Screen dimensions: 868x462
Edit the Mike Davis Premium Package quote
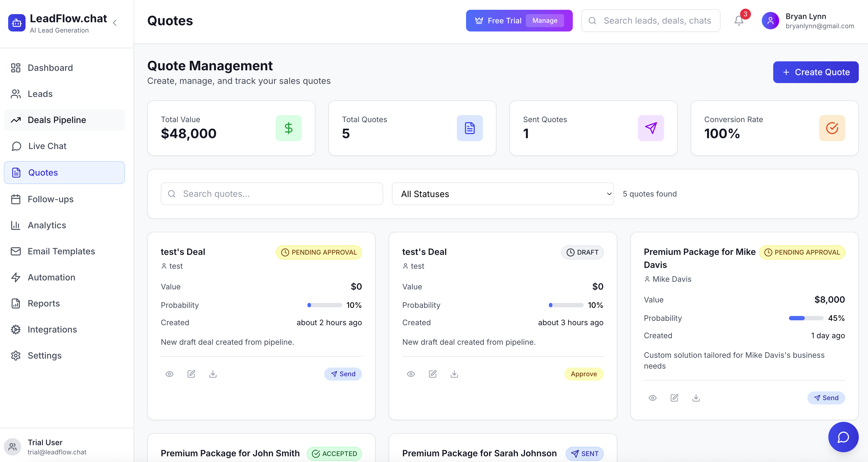click(674, 398)
